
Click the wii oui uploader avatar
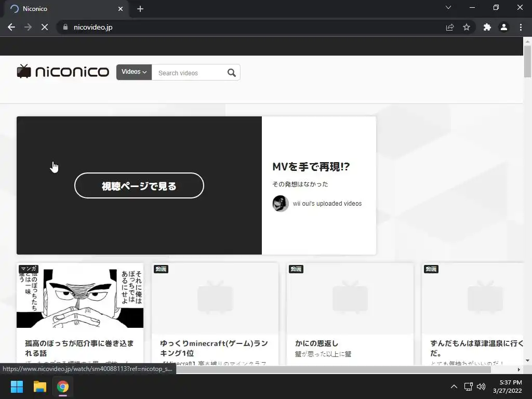point(281,204)
